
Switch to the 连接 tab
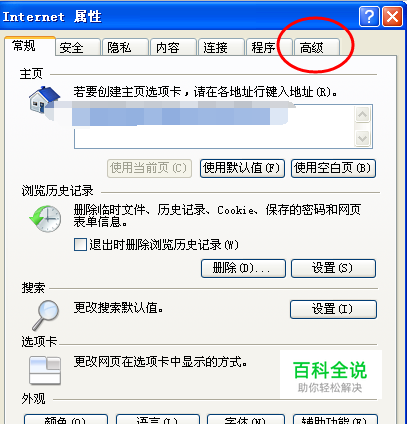coord(221,47)
